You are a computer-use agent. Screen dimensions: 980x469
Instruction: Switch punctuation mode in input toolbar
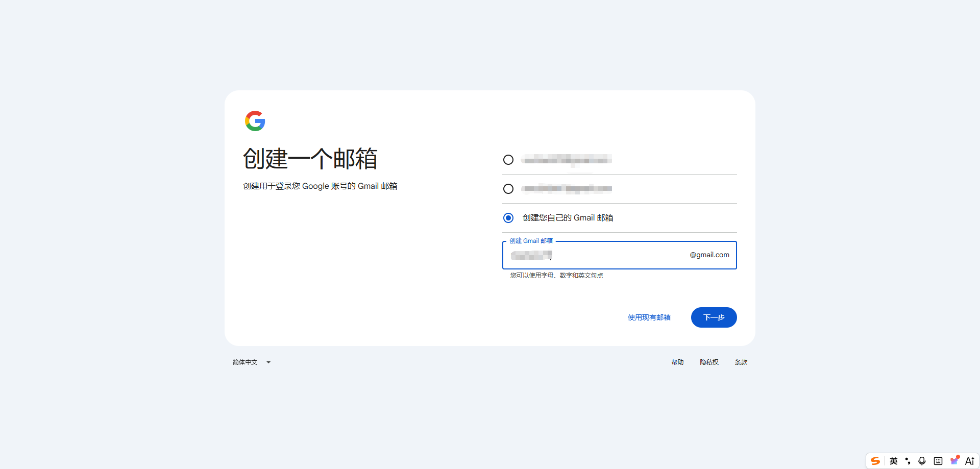pyautogui.click(x=908, y=461)
